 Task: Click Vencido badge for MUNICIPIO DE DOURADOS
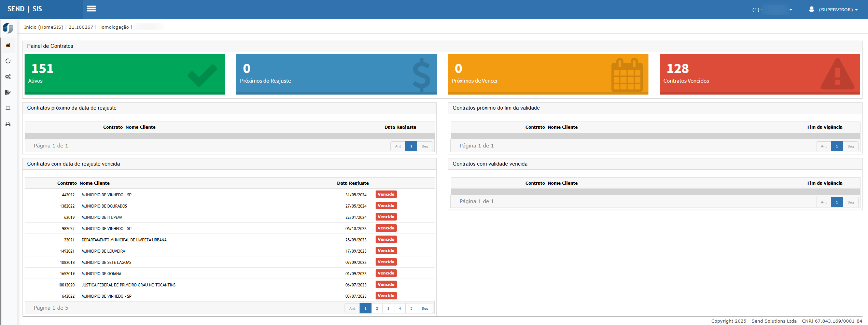tap(386, 206)
